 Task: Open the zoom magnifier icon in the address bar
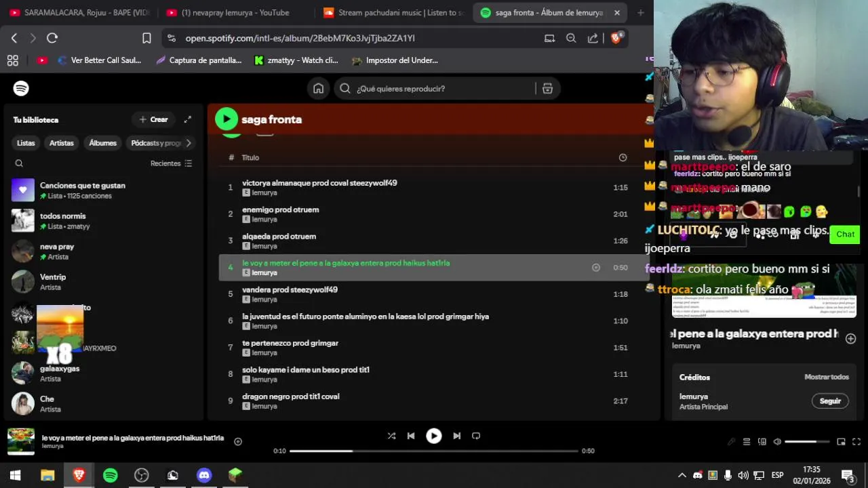(x=571, y=39)
